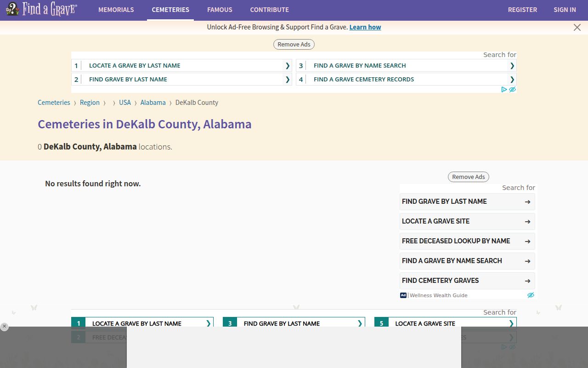Open the Contribute menu item

click(270, 10)
